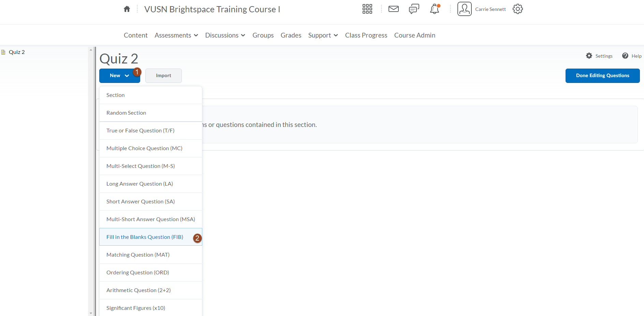Open the admin tools gear icon

pos(518,9)
